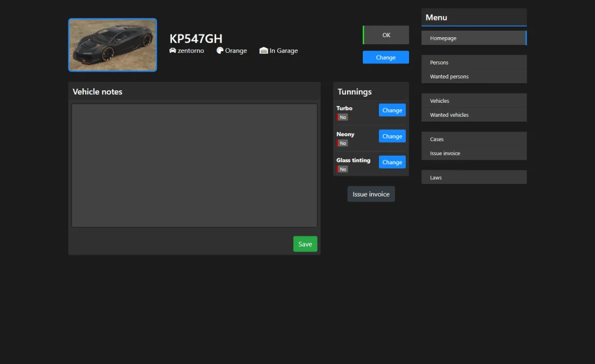
Task: Click the vehicle photo thumbnail
Action: (x=112, y=45)
